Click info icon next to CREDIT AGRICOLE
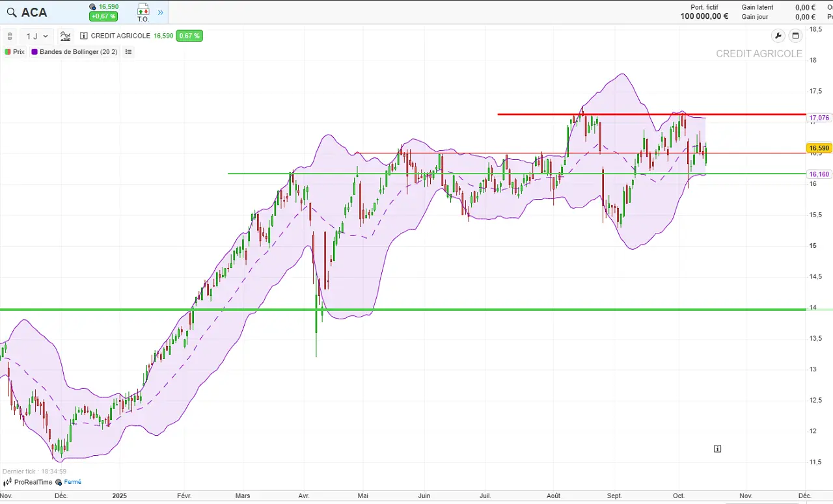833x504 pixels. click(84, 36)
